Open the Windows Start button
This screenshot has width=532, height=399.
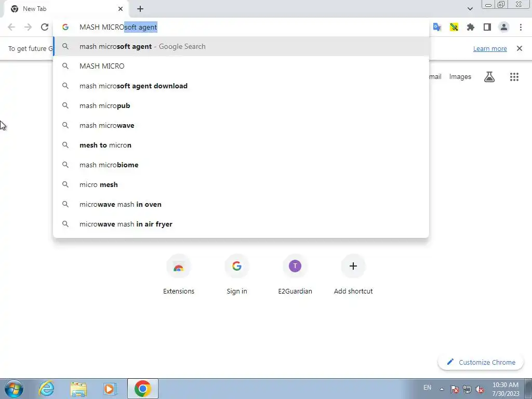click(14, 389)
